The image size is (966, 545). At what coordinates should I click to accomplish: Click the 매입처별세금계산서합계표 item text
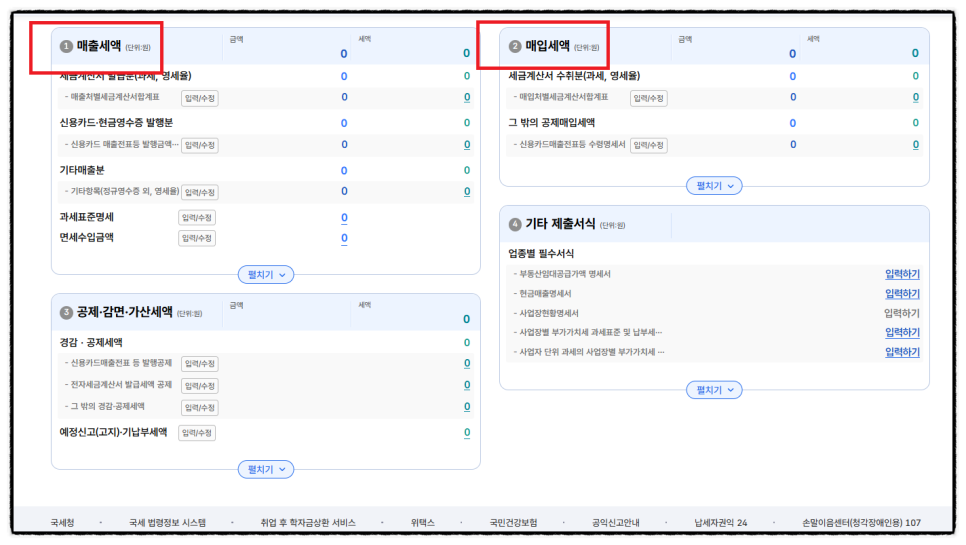[564, 97]
